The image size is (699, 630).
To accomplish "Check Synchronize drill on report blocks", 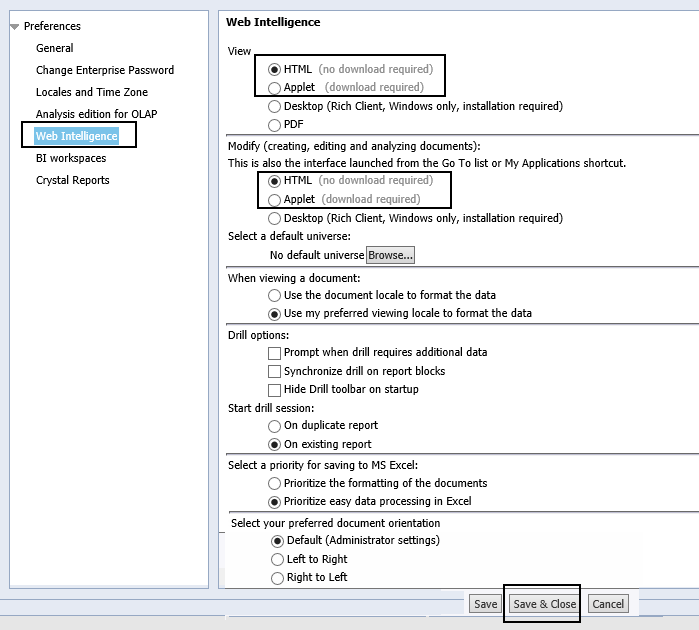I will click(274, 371).
